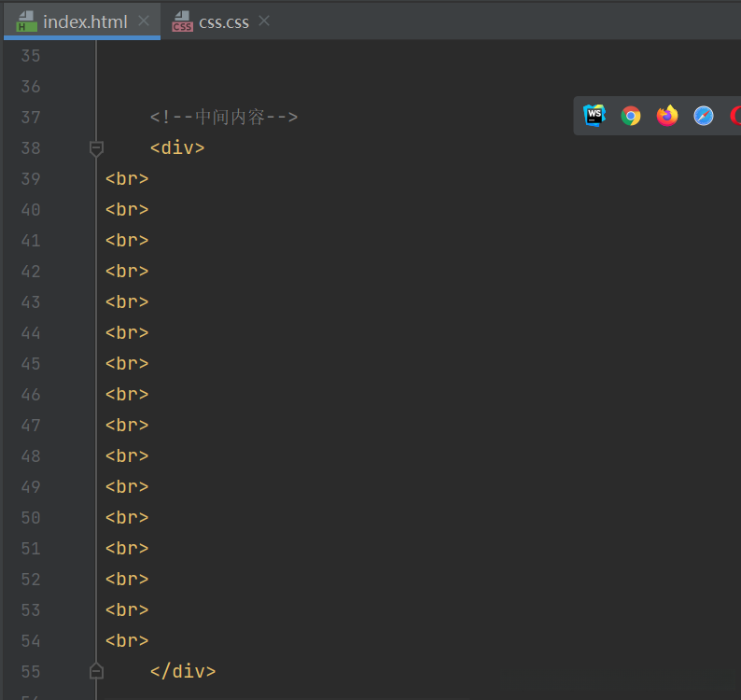Select the index.html tab
The width and height of the screenshot is (741, 700).
pyautogui.click(x=84, y=21)
